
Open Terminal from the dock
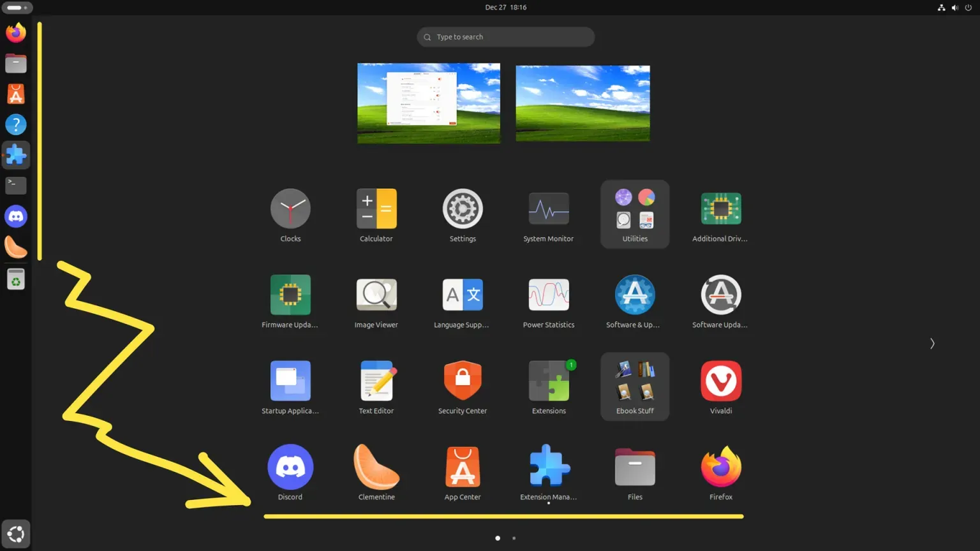pyautogui.click(x=16, y=186)
